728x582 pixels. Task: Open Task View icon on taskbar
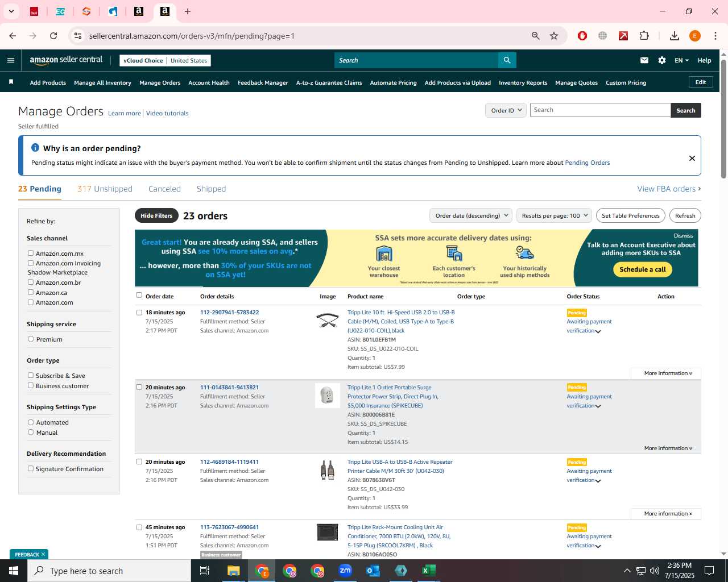tap(205, 571)
